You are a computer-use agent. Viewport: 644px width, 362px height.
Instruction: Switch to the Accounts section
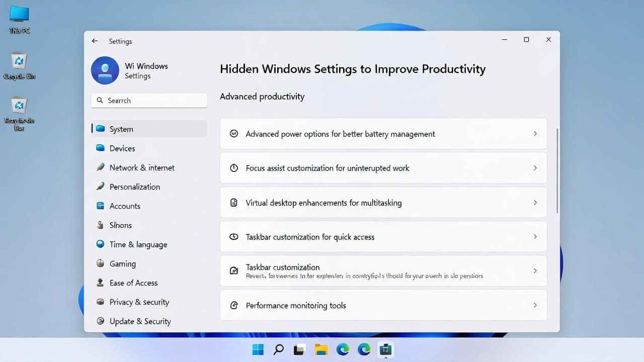pos(124,206)
